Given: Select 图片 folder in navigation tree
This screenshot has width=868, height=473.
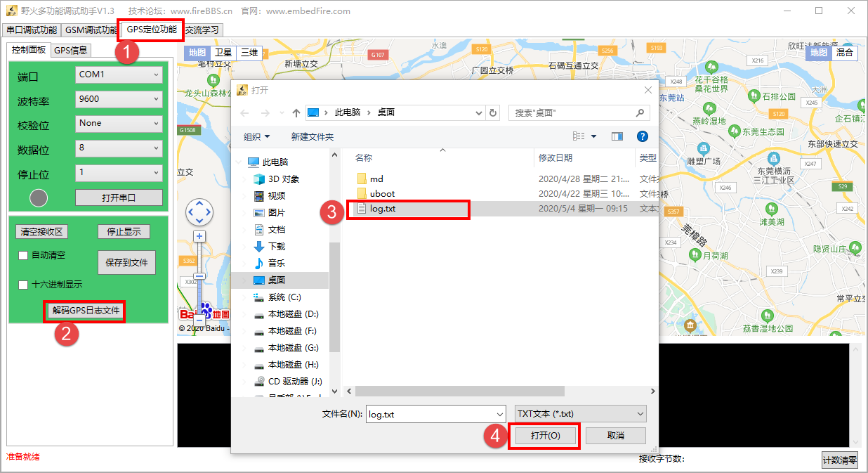Looking at the screenshot, I should 277,213.
